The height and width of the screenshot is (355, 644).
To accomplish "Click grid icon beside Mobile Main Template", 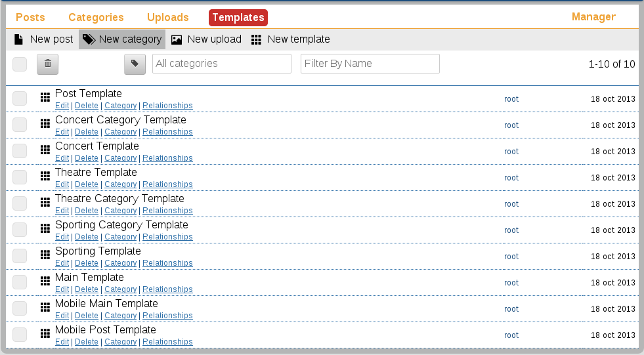I will click(45, 307).
